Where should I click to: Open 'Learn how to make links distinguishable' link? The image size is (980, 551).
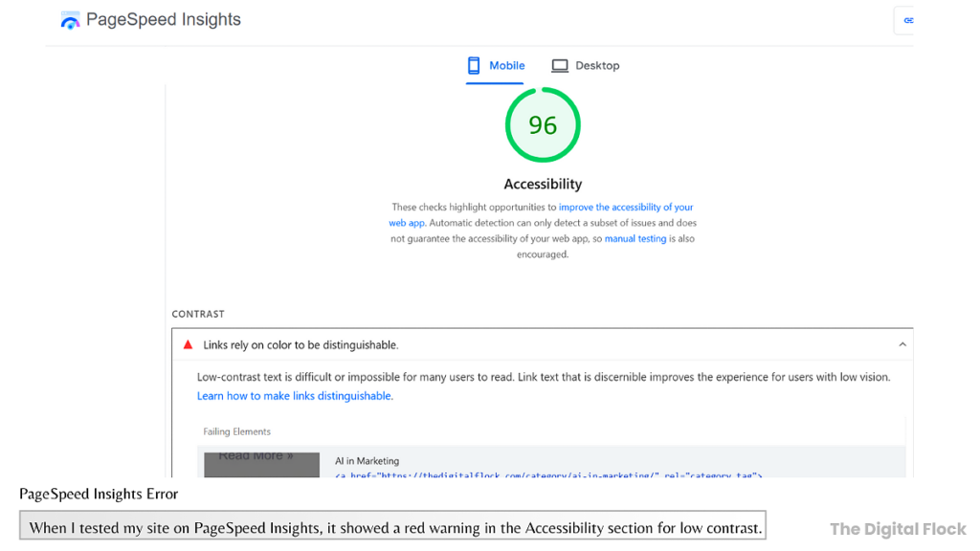pos(295,396)
